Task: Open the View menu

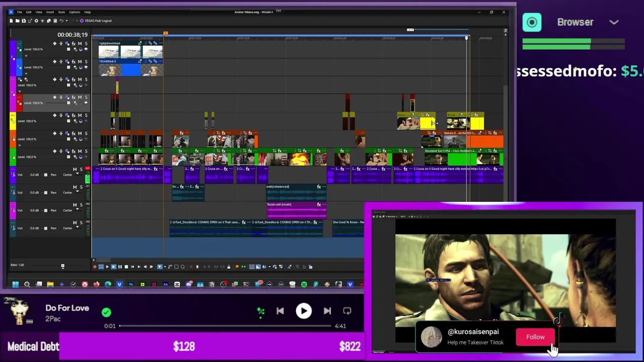Action: pyautogui.click(x=39, y=12)
